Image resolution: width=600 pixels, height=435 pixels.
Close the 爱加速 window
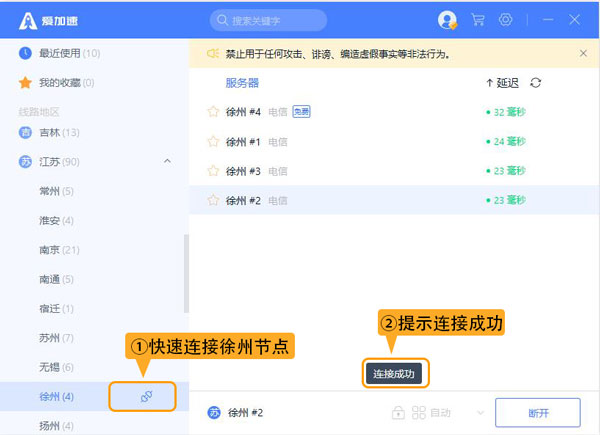click(x=574, y=20)
